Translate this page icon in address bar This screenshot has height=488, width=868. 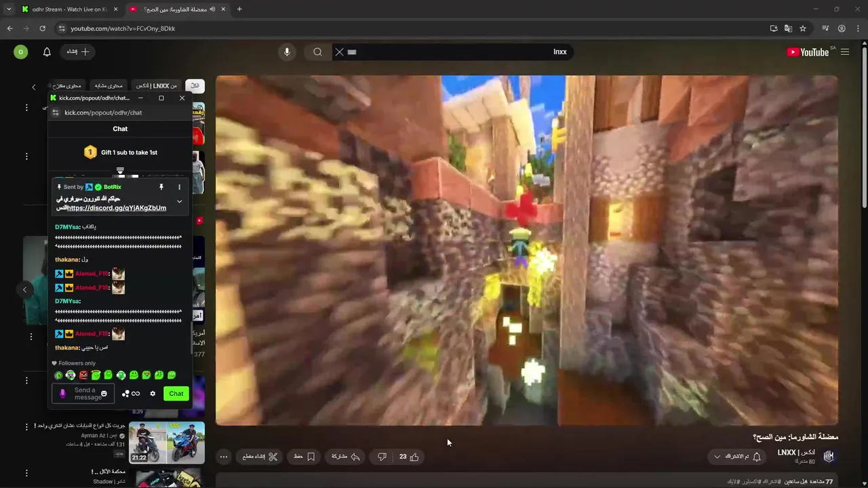tap(788, 28)
